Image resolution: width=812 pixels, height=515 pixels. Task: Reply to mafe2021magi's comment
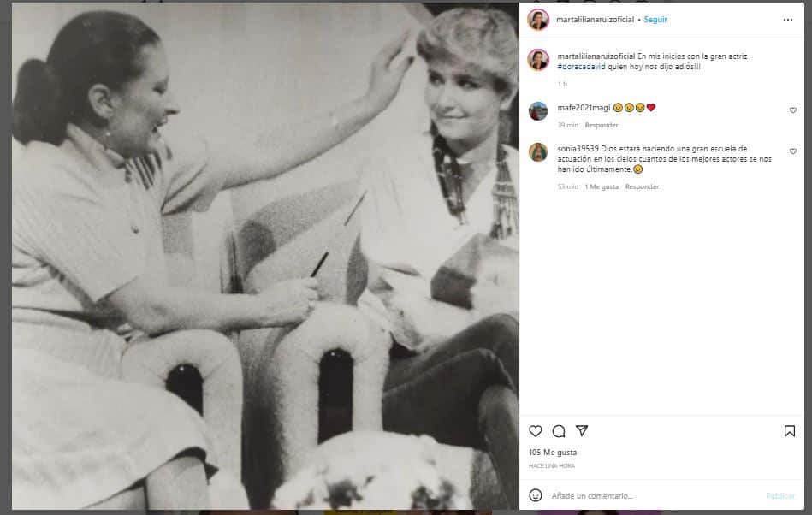tap(602, 125)
